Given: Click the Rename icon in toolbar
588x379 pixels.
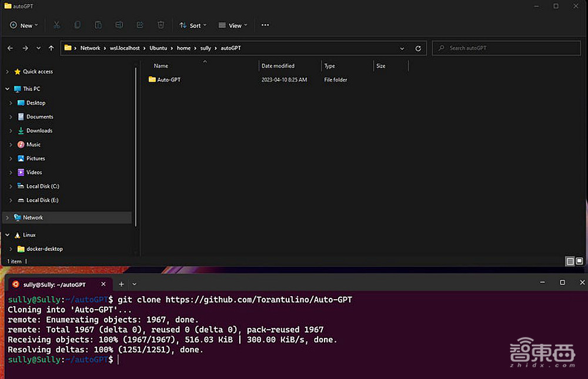Looking at the screenshot, I should 119,25.
